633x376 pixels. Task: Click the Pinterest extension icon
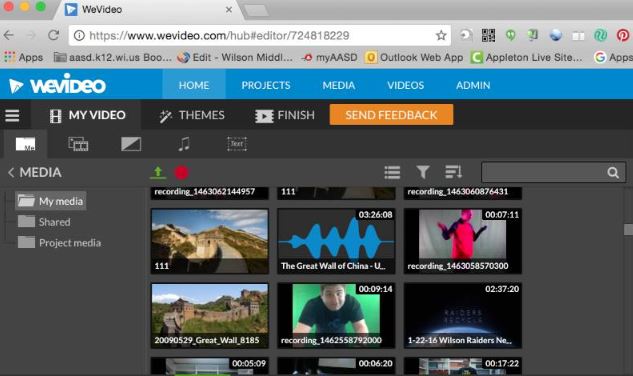pos(623,36)
